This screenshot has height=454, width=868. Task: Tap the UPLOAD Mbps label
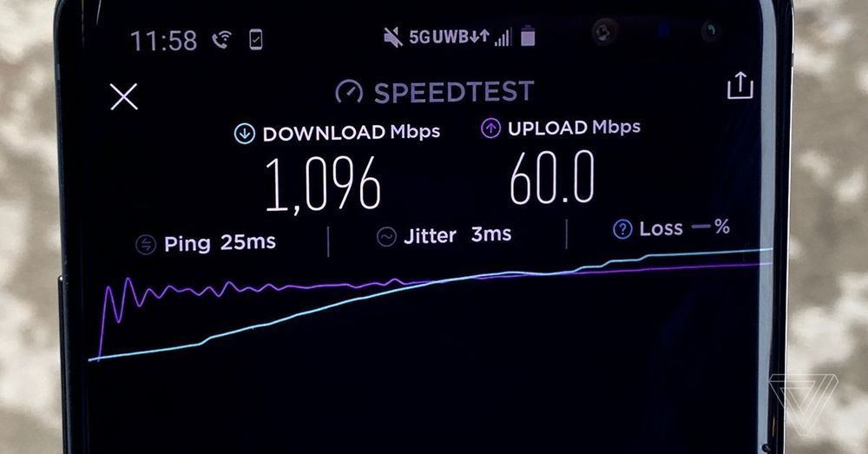coord(574,128)
